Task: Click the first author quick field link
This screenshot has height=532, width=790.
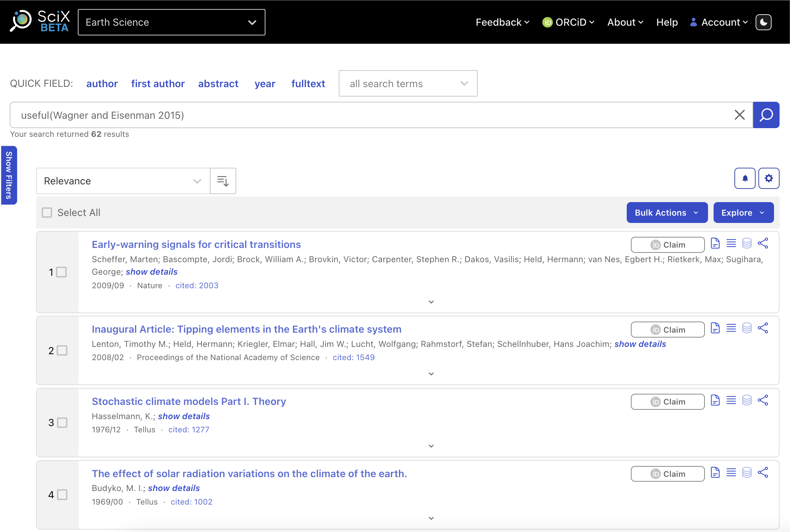Action: click(158, 84)
